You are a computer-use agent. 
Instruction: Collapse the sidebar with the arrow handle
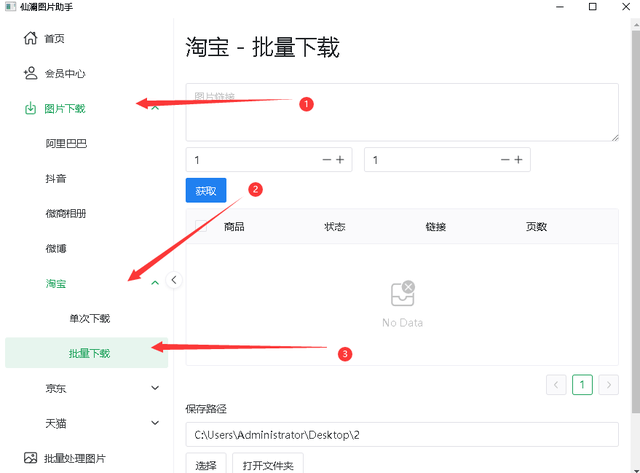[174, 281]
